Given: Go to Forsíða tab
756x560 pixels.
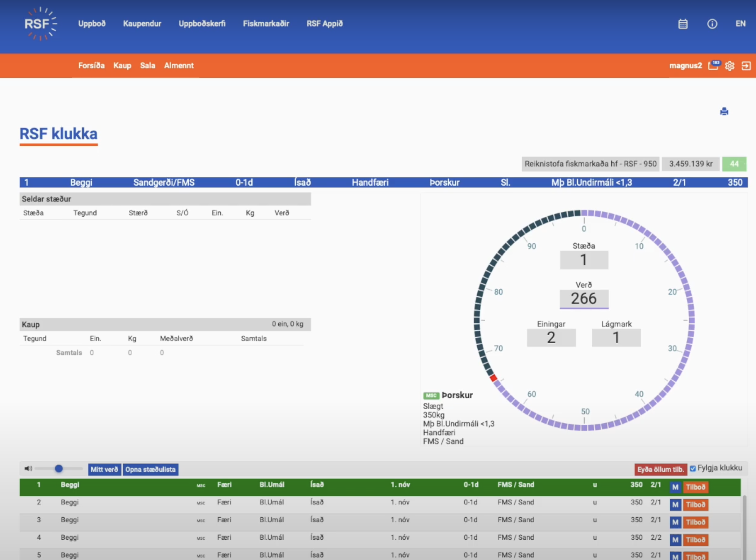Looking at the screenshot, I should 91,65.
